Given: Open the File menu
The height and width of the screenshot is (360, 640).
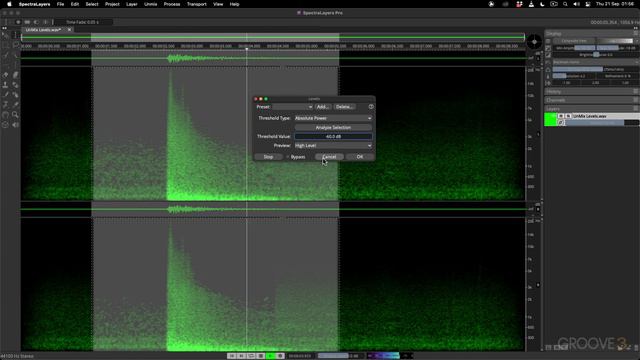Looking at the screenshot, I should click(60, 4).
